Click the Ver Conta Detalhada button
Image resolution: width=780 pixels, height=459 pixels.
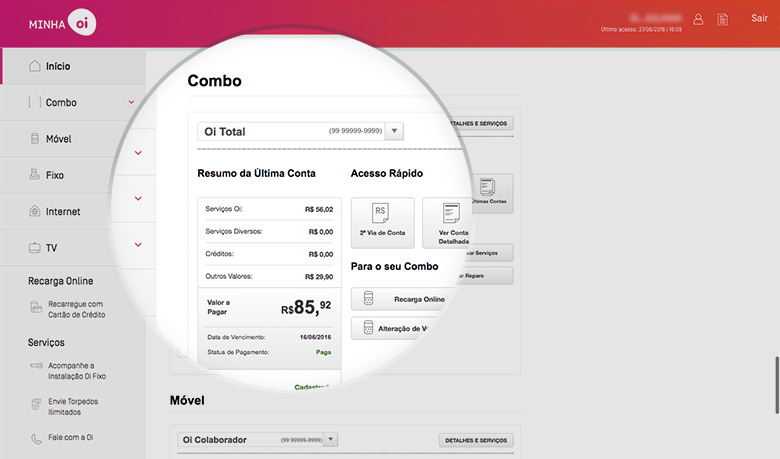click(x=448, y=223)
